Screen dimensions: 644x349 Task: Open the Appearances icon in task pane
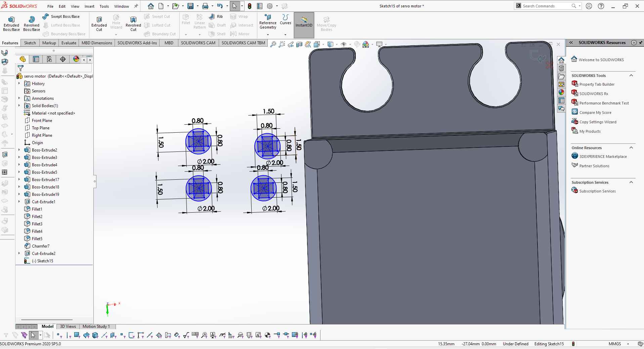point(561,92)
